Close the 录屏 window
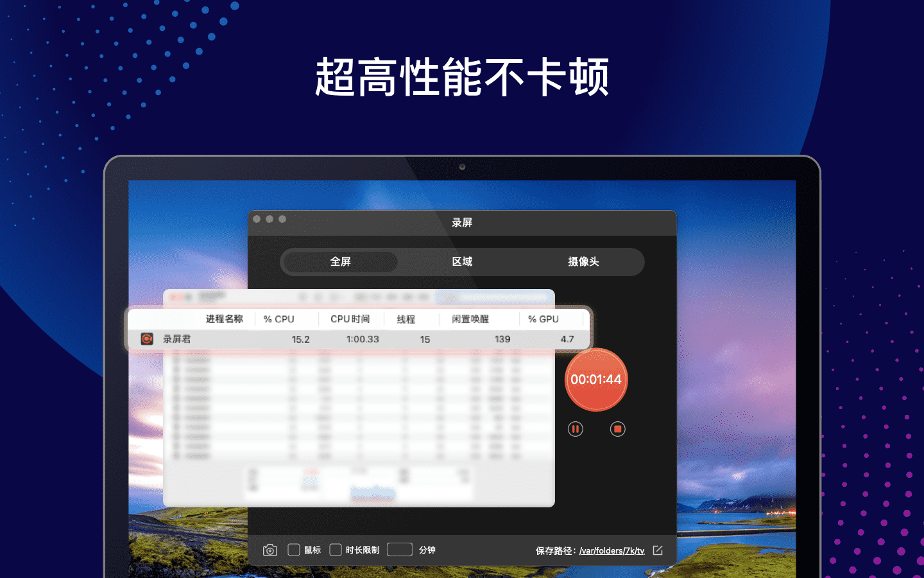Image resolution: width=924 pixels, height=578 pixels. coord(257,219)
